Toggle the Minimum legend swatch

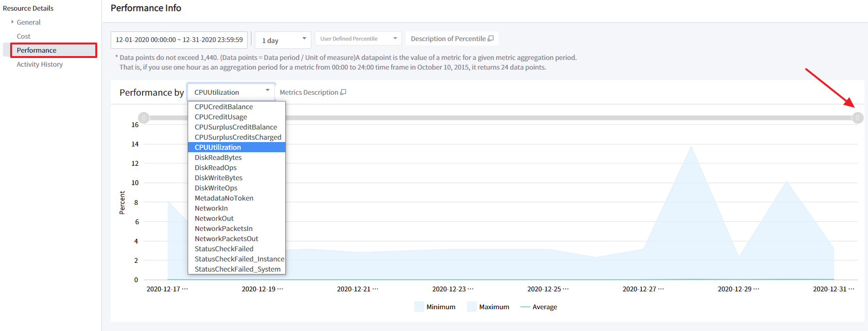(419, 307)
